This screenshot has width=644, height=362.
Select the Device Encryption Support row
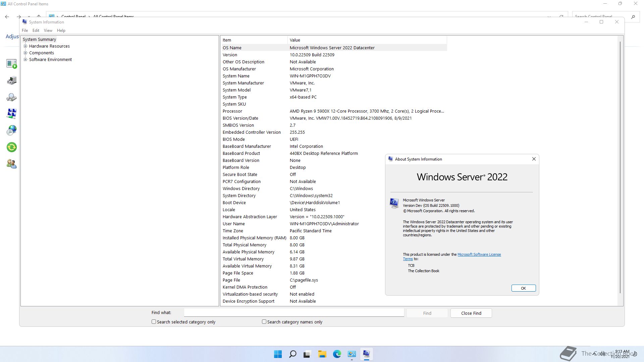pos(334,301)
